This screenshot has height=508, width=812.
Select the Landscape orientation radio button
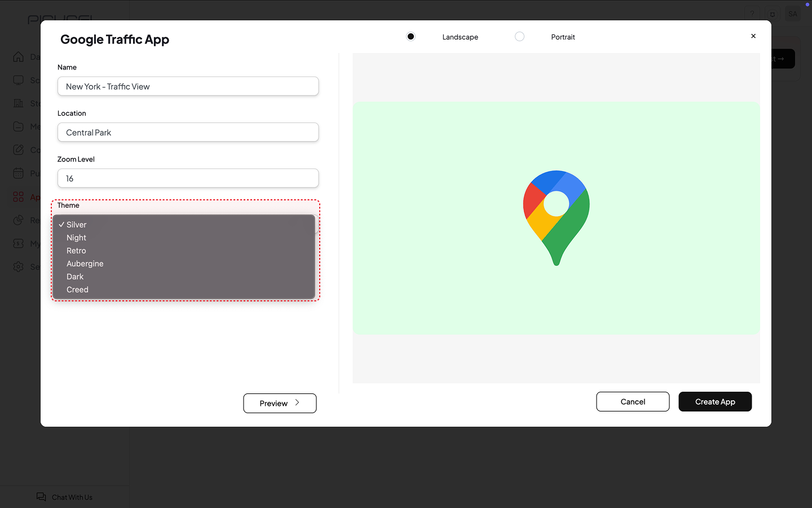coord(411,37)
